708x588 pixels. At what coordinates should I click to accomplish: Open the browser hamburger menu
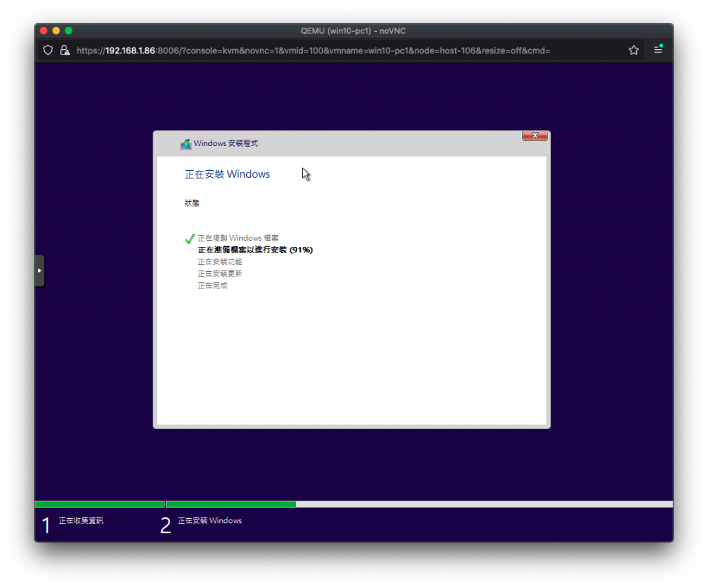click(658, 50)
